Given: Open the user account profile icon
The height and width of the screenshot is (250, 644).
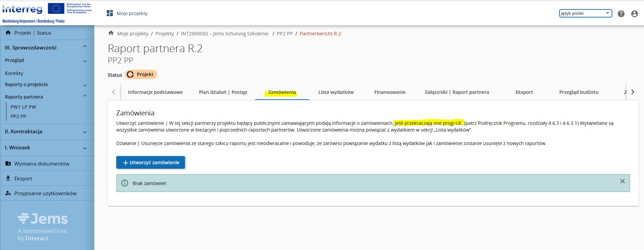Looking at the screenshot, I should click(635, 14).
